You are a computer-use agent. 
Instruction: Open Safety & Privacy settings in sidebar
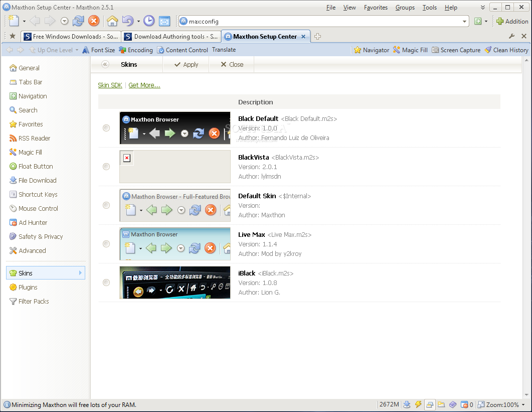(36, 237)
